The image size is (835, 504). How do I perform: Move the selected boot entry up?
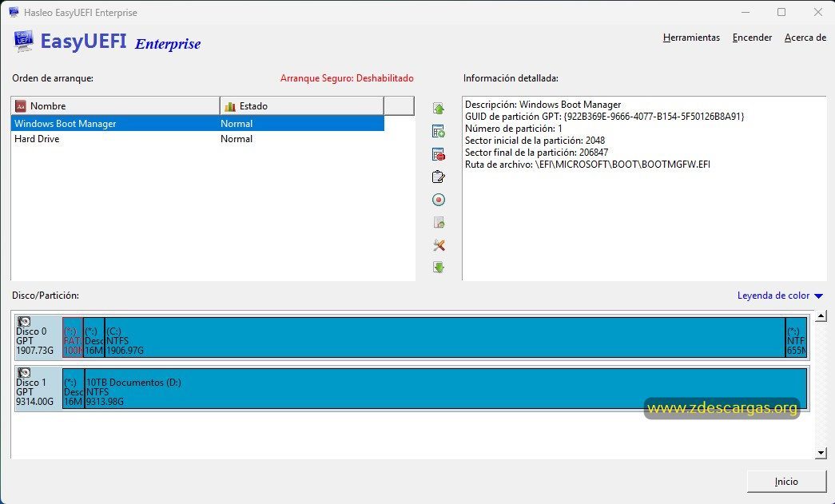pyautogui.click(x=438, y=109)
